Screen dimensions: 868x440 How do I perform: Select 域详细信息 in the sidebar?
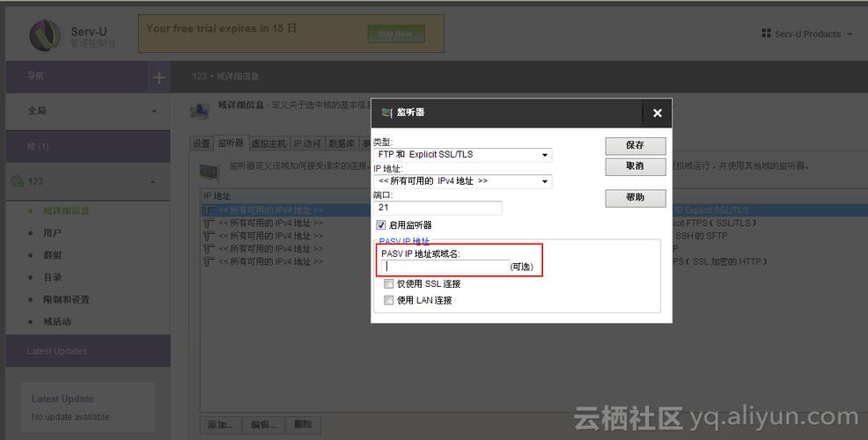tap(66, 211)
